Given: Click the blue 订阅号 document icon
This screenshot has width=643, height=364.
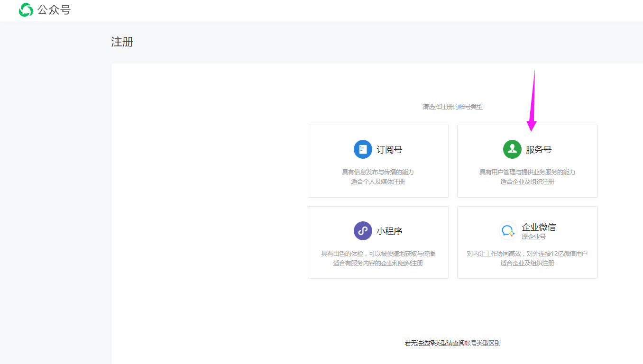Looking at the screenshot, I should [363, 149].
